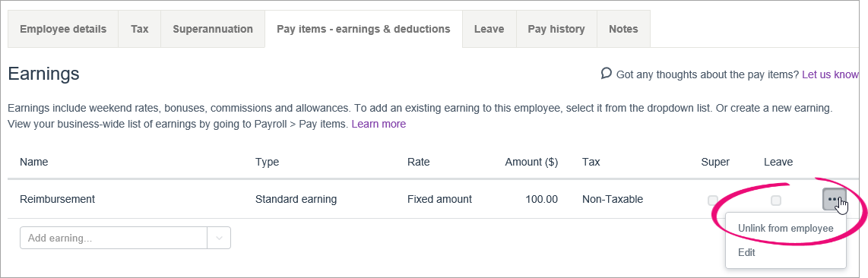Expand the Add earning dropdown arrow
This screenshot has height=278, width=868.
pyautogui.click(x=219, y=239)
